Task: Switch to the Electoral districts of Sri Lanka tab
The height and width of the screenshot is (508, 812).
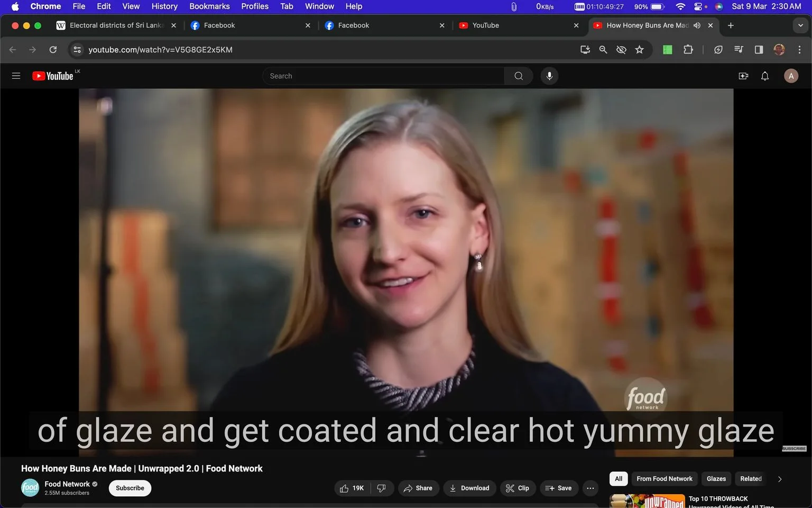Action: (x=116, y=25)
